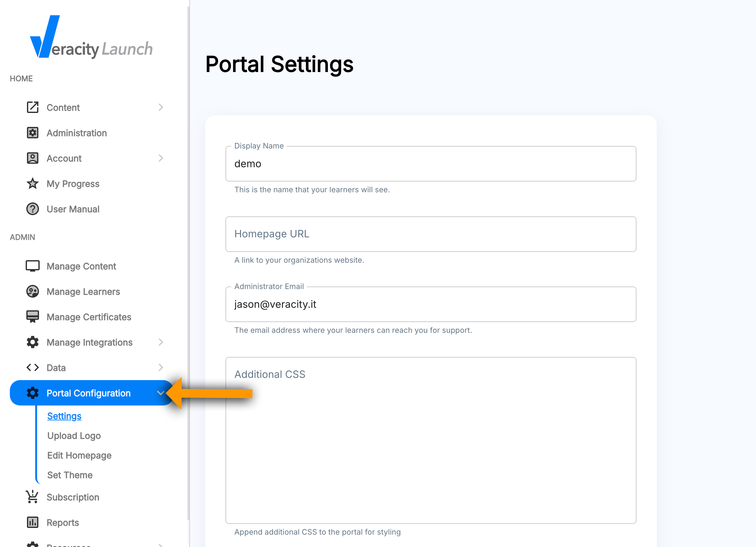Click the Manage Content monitor icon

click(32, 266)
